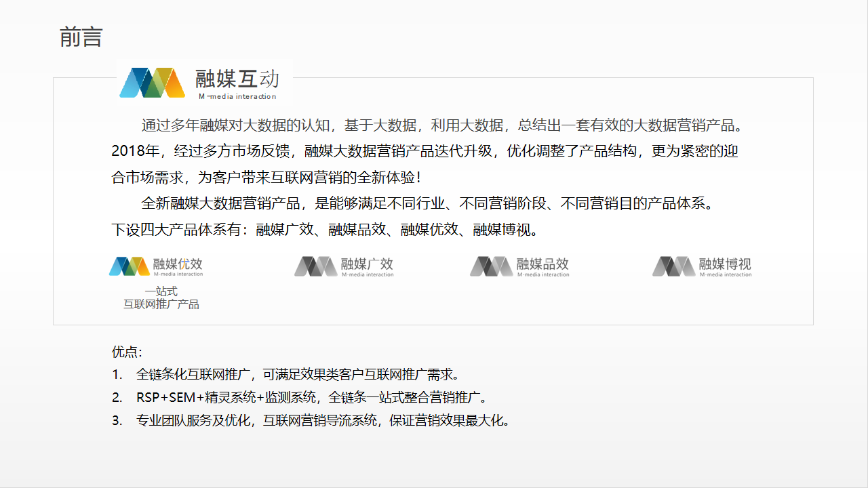
Task: Click the grey 融媒品效 M logo icon
Action: coord(491,266)
